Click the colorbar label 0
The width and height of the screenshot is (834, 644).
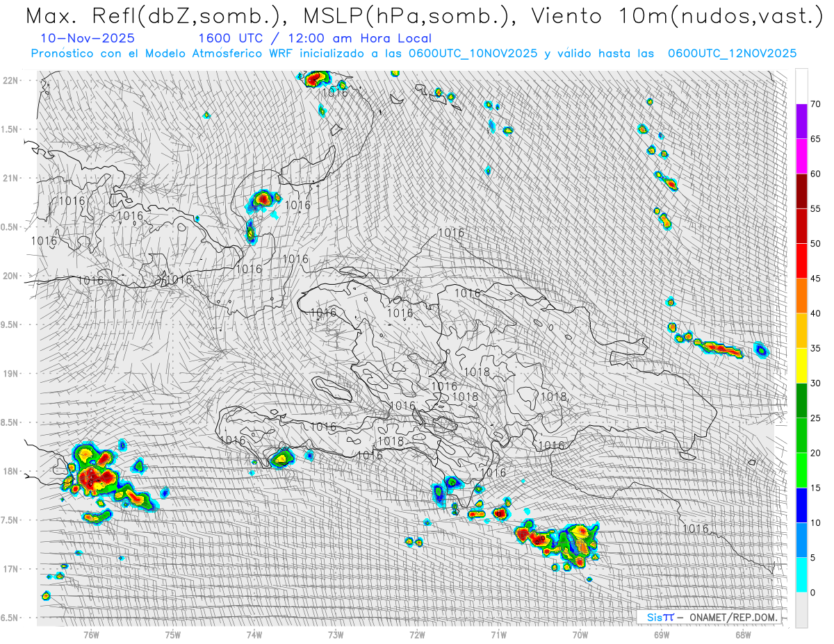point(812,593)
